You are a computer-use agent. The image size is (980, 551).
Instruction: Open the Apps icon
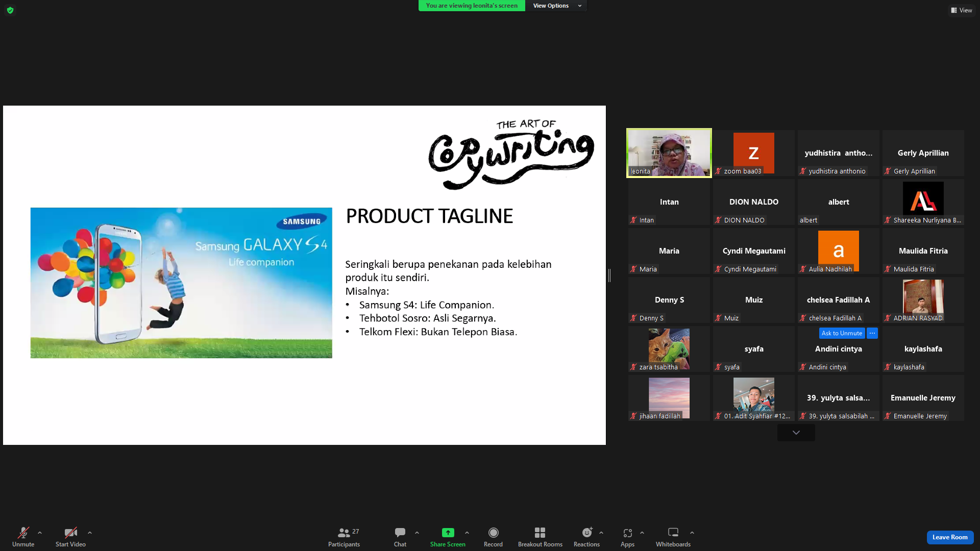pyautogui.click(x=627, y=533)
